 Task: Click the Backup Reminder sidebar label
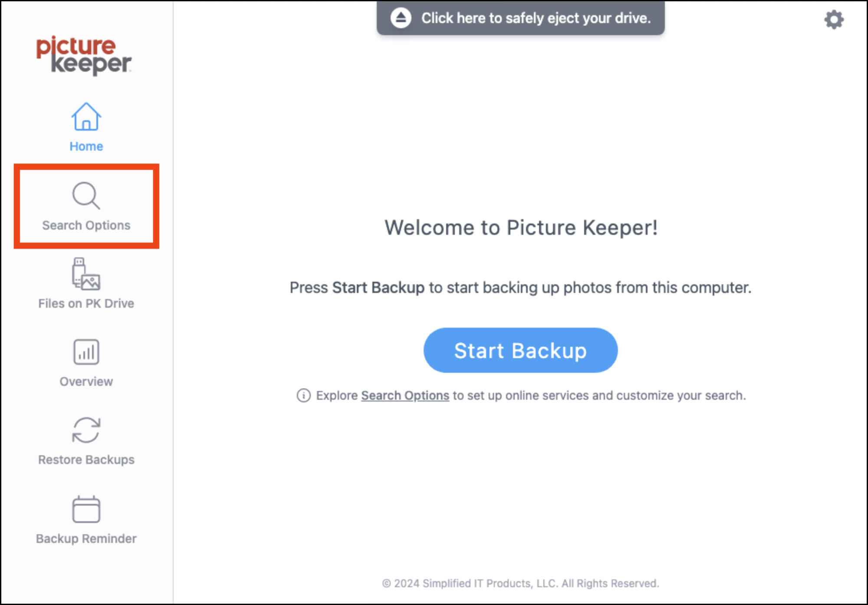coord(86,539)
